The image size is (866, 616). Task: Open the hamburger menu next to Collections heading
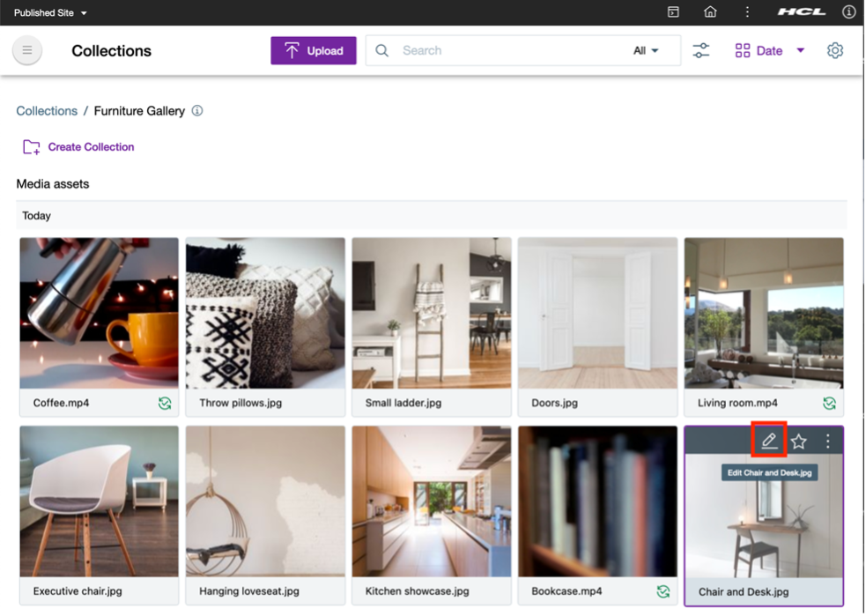tap(26, 50)
